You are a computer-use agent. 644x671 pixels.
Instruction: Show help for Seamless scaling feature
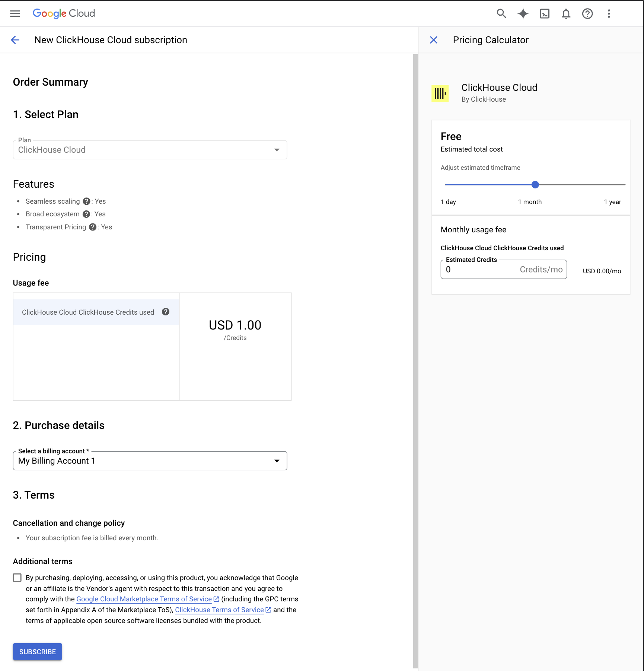(86, 201)
